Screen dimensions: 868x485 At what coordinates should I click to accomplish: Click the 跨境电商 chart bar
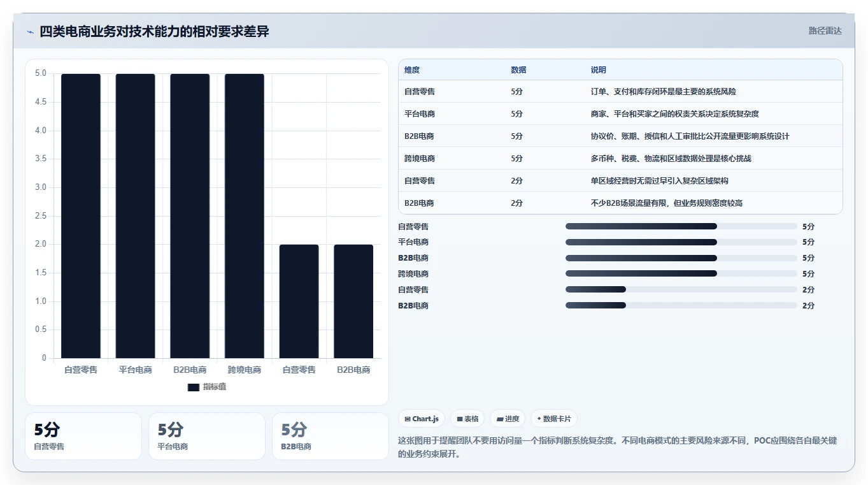coord(245,216)
